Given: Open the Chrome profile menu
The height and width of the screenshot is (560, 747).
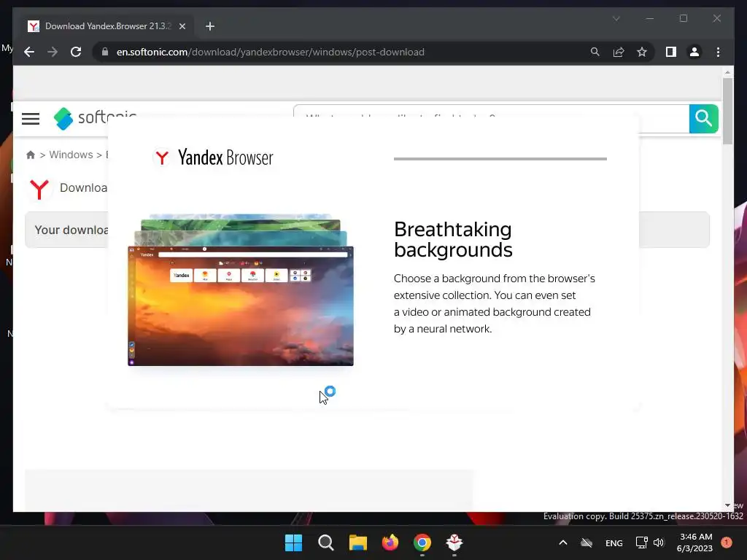Looking at the screenshot, I should pos(694,52).
